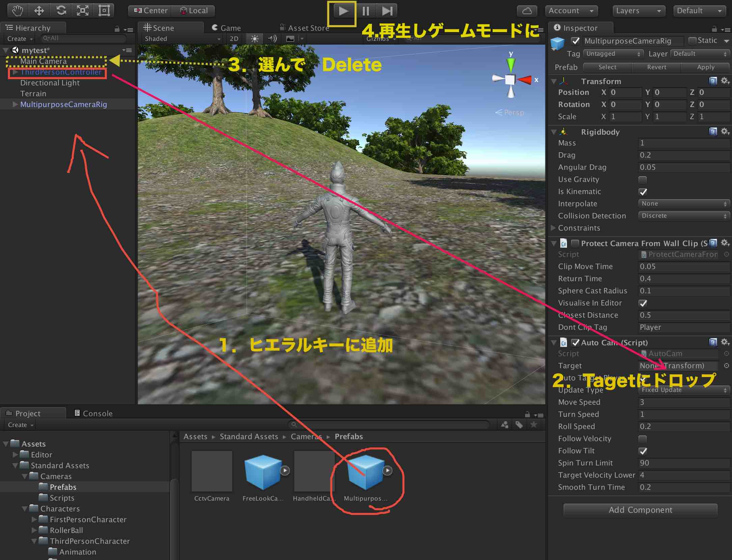Viewport: 732px width, 560px height.
Task: Open Rigidbody component gear menu
Action: (x=725, y=132)
